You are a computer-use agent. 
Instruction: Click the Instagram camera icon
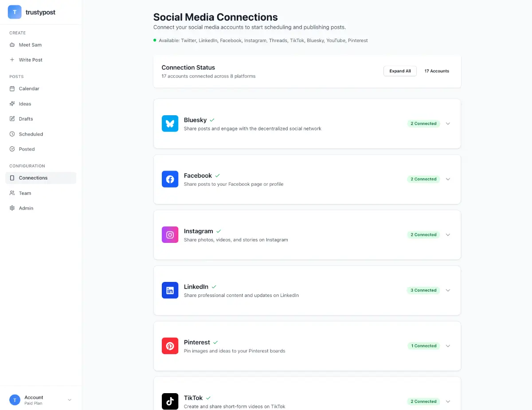[170, 235]
